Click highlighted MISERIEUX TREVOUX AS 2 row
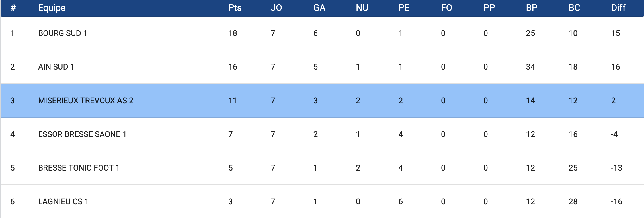Screen dimensions: 644x218 [x=86, y=101]
